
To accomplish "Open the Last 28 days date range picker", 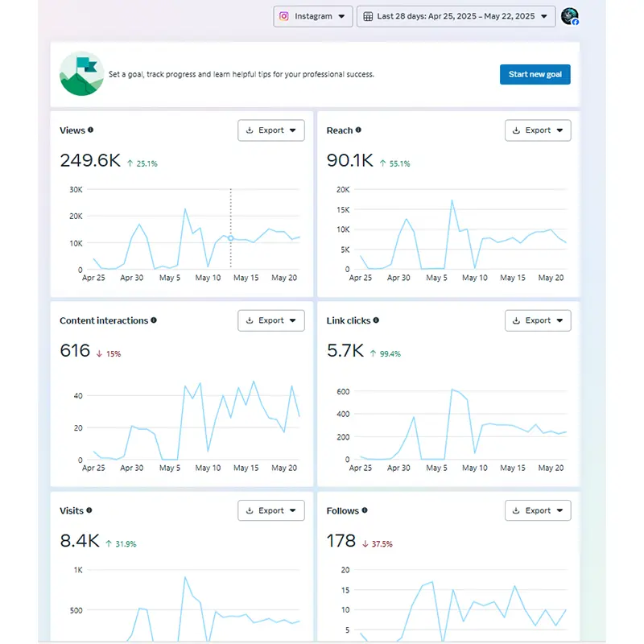I will [x=456, y=16].
